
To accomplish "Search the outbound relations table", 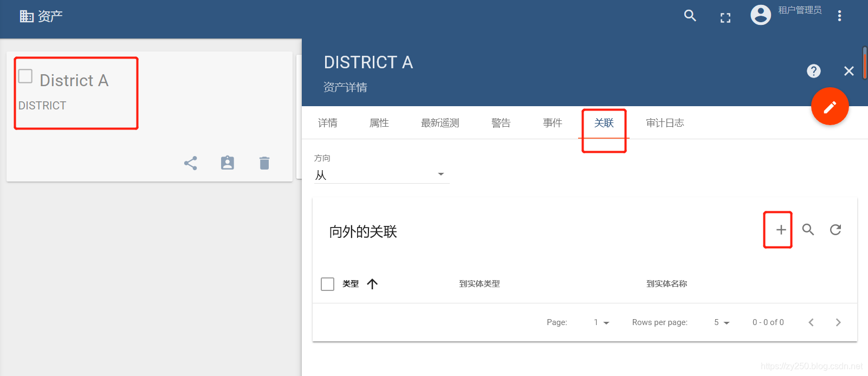I will coord(808,230).
